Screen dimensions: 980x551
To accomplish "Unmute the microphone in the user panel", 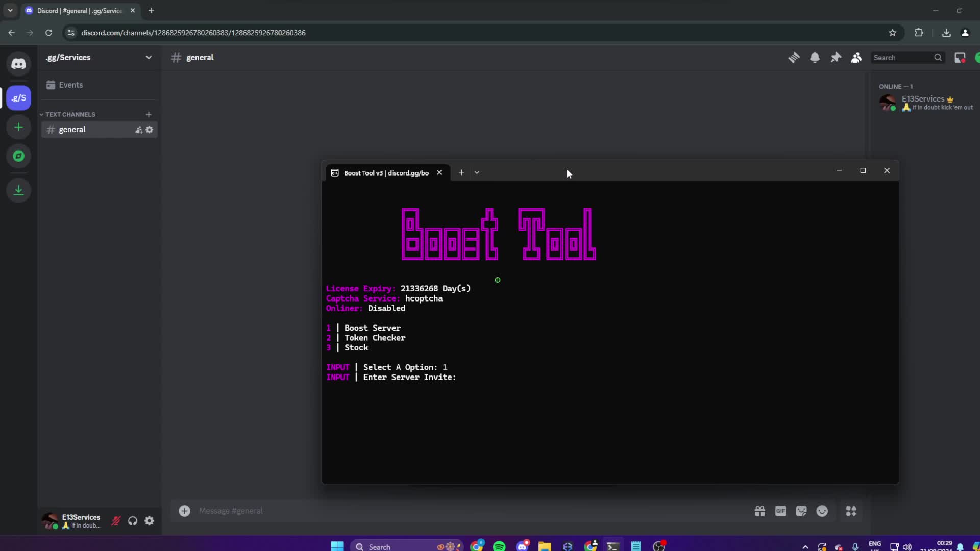I will coord(115,521).
